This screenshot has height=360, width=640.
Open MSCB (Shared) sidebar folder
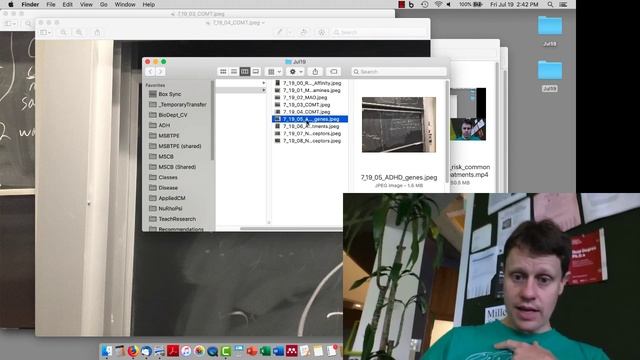[x=178, y=167]
